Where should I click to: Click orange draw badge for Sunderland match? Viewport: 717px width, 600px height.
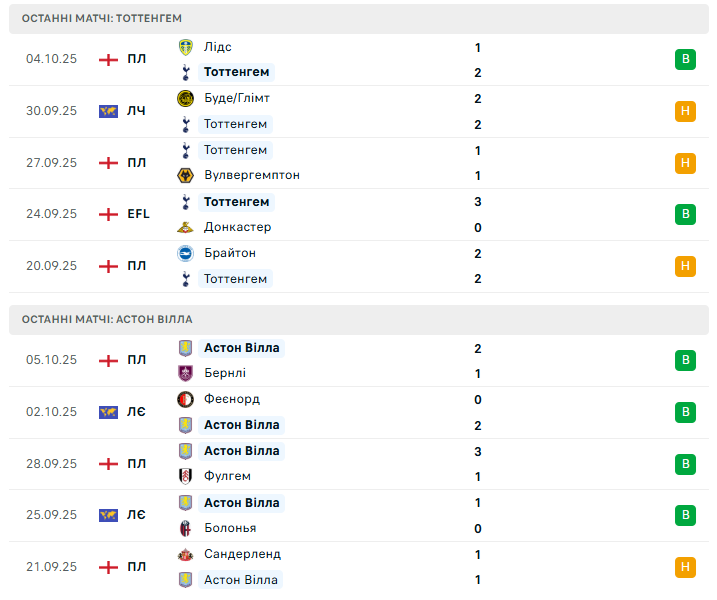[685, 567]
